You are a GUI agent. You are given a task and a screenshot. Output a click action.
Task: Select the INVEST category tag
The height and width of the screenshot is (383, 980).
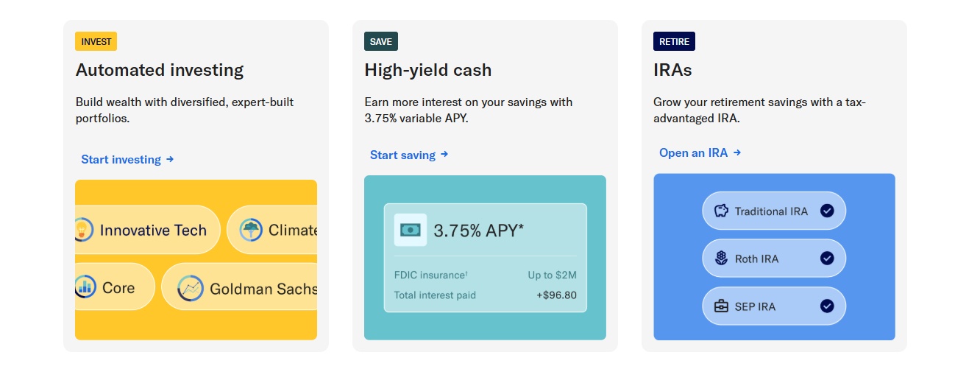click(x=96, y=41)
